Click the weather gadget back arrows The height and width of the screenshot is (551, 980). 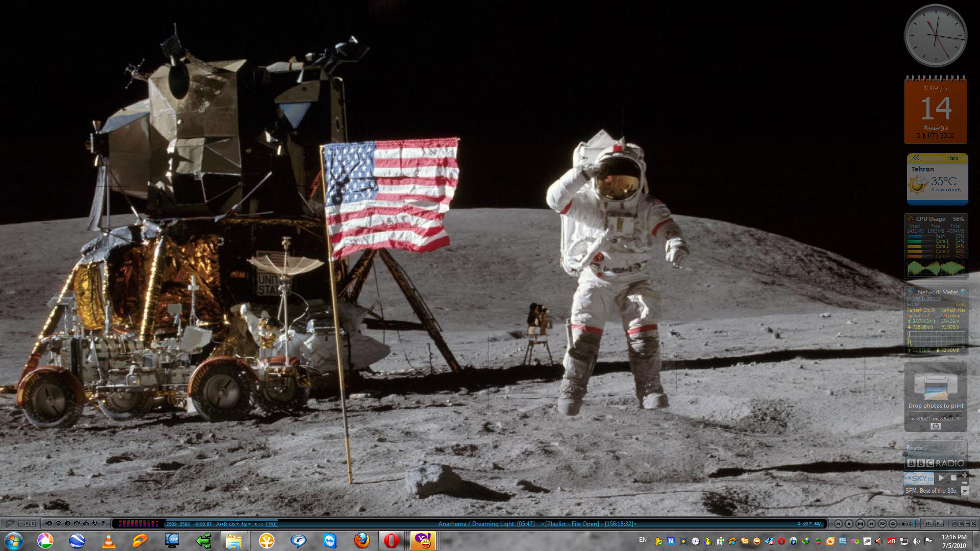[x=916, y=158]
